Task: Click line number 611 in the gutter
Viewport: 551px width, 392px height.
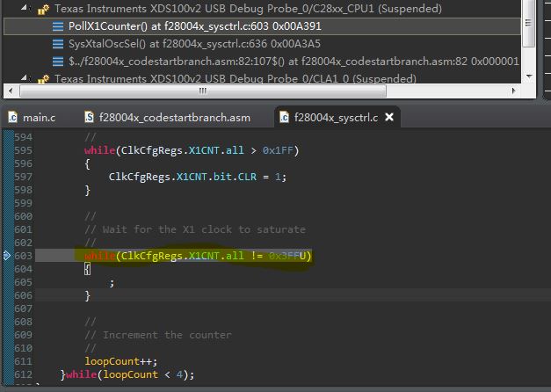Action: (x=23, y=361)
